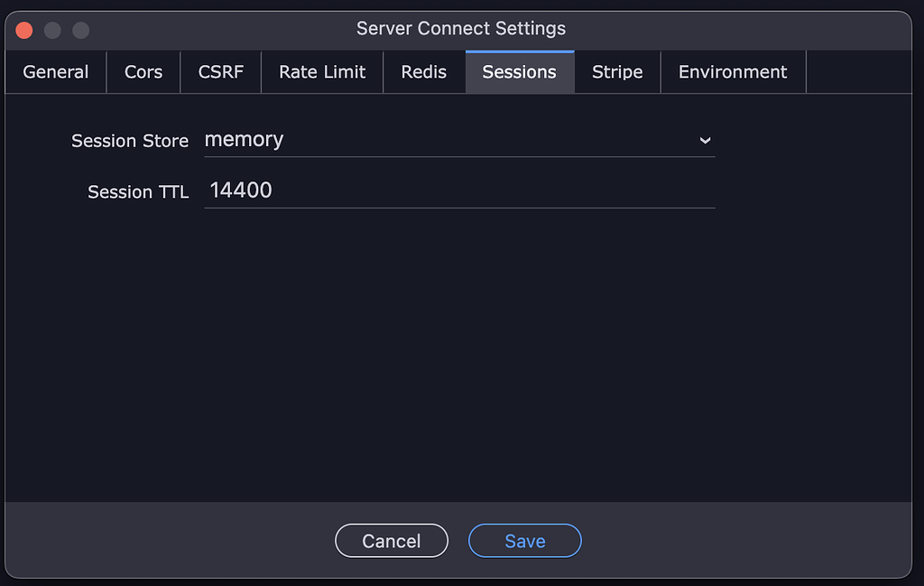
Task: Select the 14400 TTL value
Action: [240, 190]
